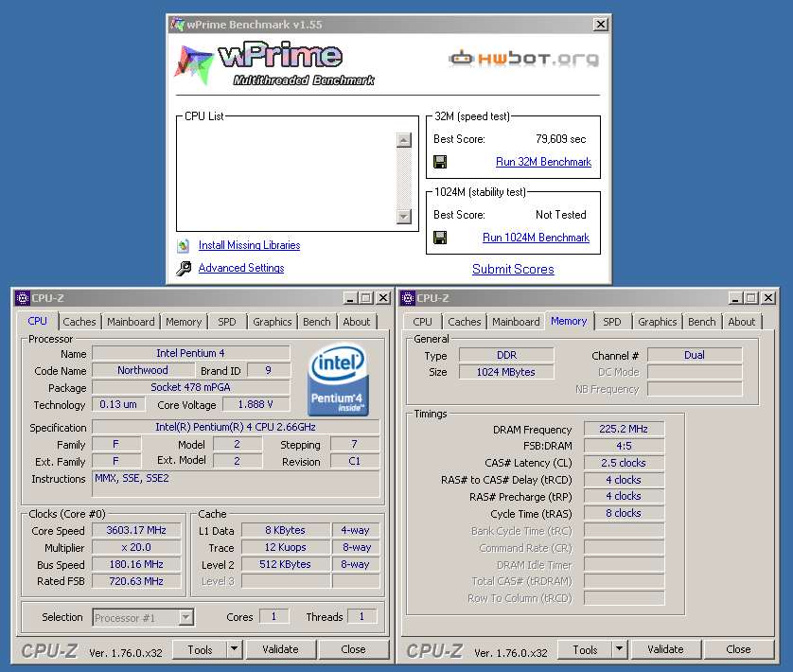Click right CPU-Z window title icon
The height and width of the screenshot is (672, 793).
tap(408, 298)
